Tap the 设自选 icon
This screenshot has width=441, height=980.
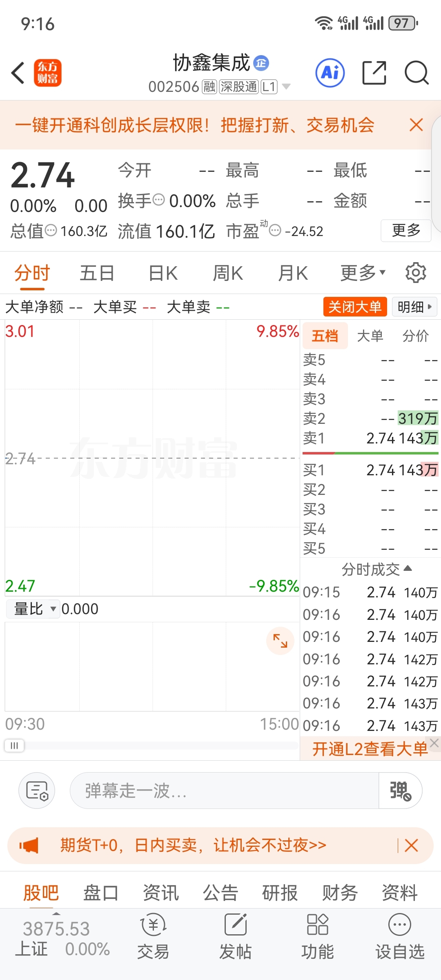click(x=400, y=925)
